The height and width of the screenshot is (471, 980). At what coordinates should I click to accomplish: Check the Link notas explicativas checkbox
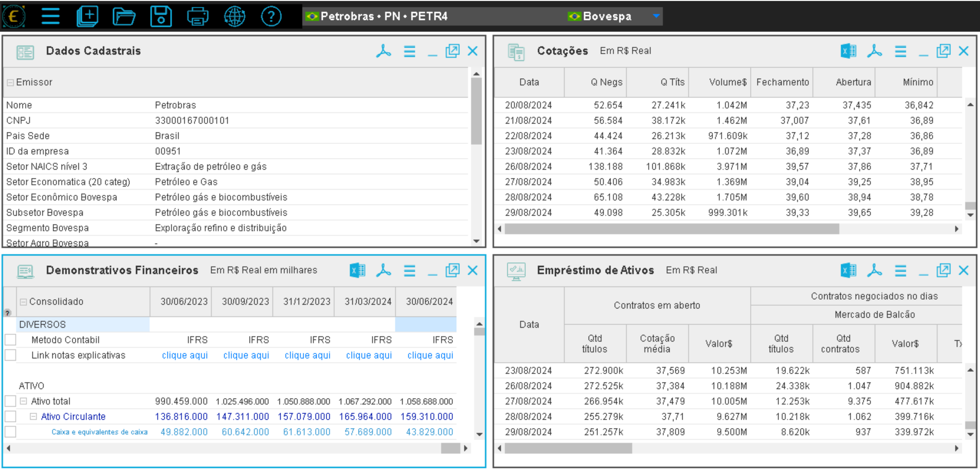(10, 355)
